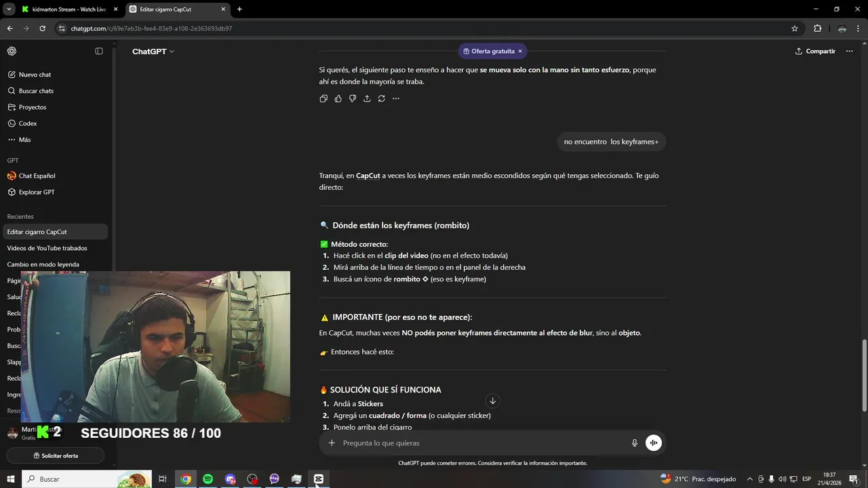The width and height of the screenshot is (868, 488).
Task: Collapse the Recientes section header
Action: pos(20,217)
